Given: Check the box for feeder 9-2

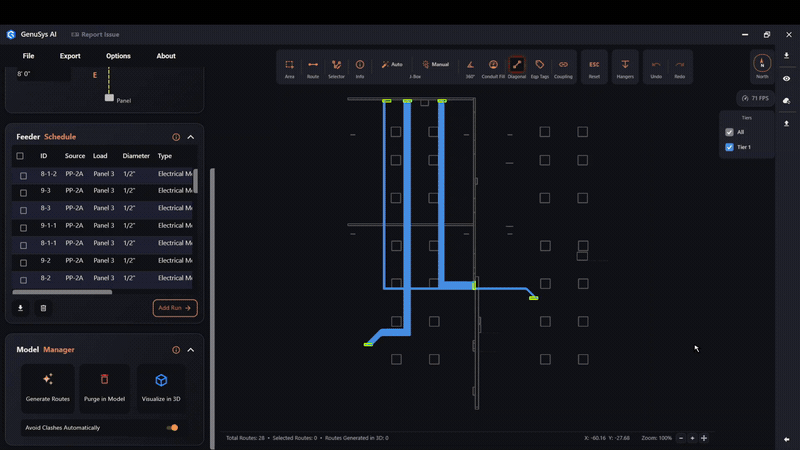Looking at the screenshot, I should coord(23,263).
